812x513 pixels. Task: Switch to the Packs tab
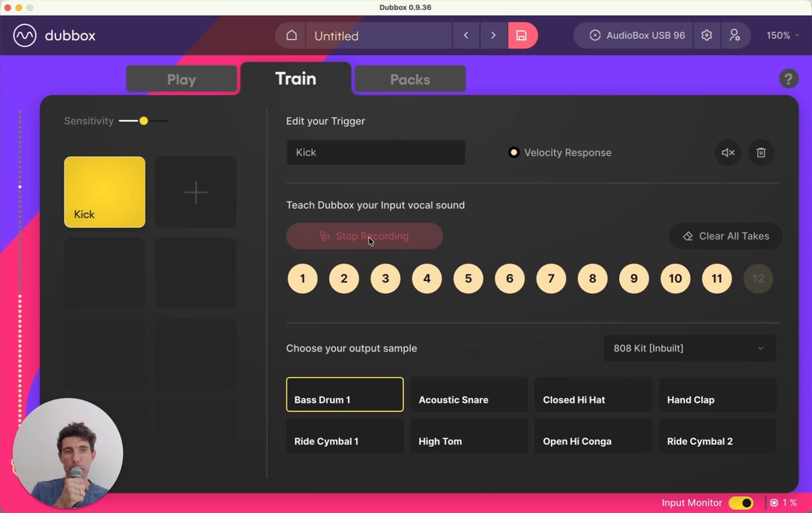(x=410, y=80)
